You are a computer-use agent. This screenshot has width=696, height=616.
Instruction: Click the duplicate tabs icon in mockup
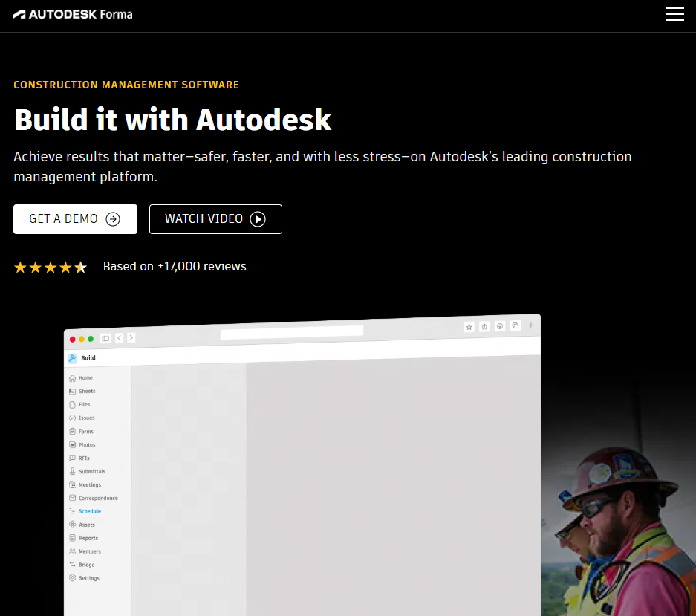click(x=516, y=325)
